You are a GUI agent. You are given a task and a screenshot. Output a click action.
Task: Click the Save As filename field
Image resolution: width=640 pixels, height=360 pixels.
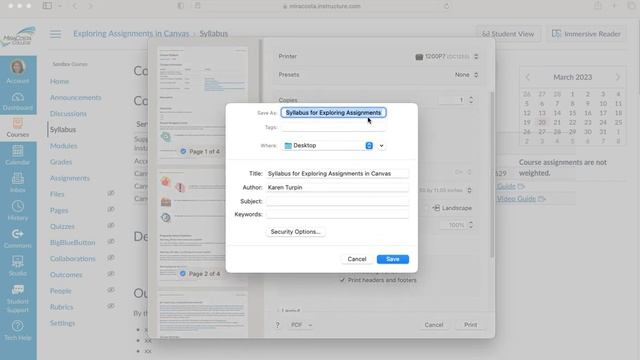[333, 113]
